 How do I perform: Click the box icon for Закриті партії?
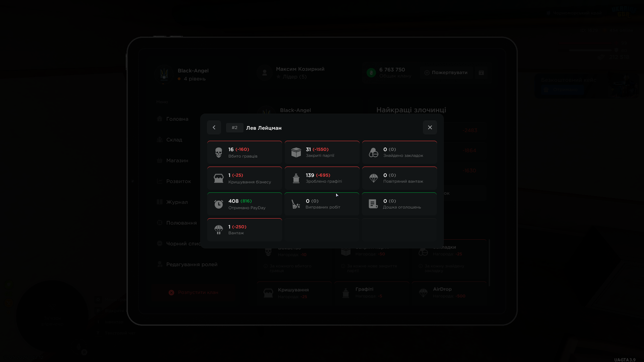pos(296,152)
